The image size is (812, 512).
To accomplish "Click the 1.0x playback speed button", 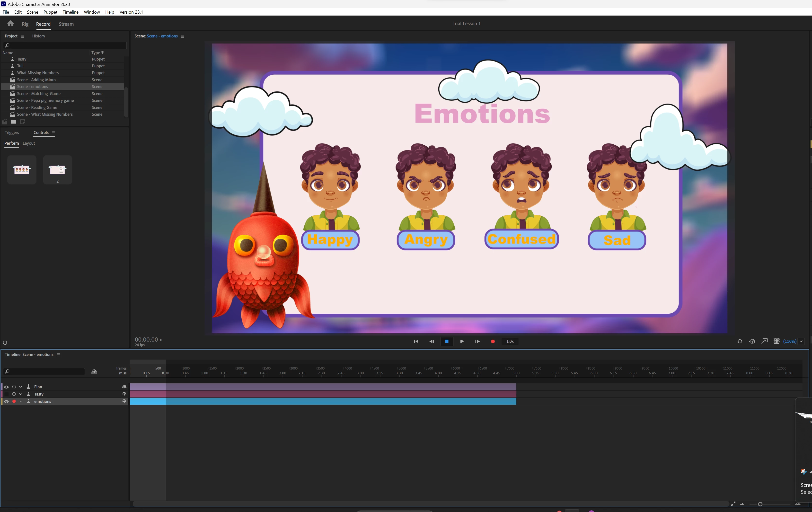I will click(510, 341).
